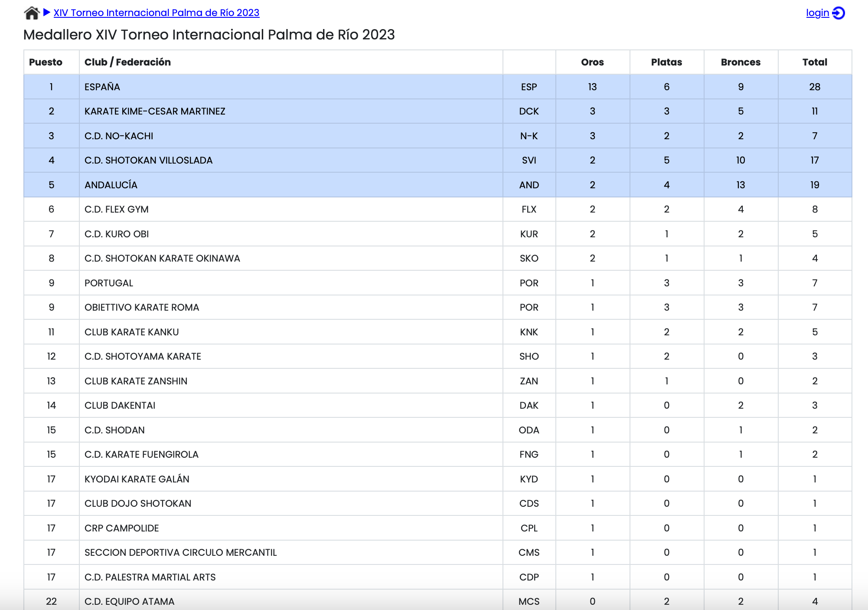Click the DAK club code
Viewport: 868px width, 610px height.
[529, 405]
